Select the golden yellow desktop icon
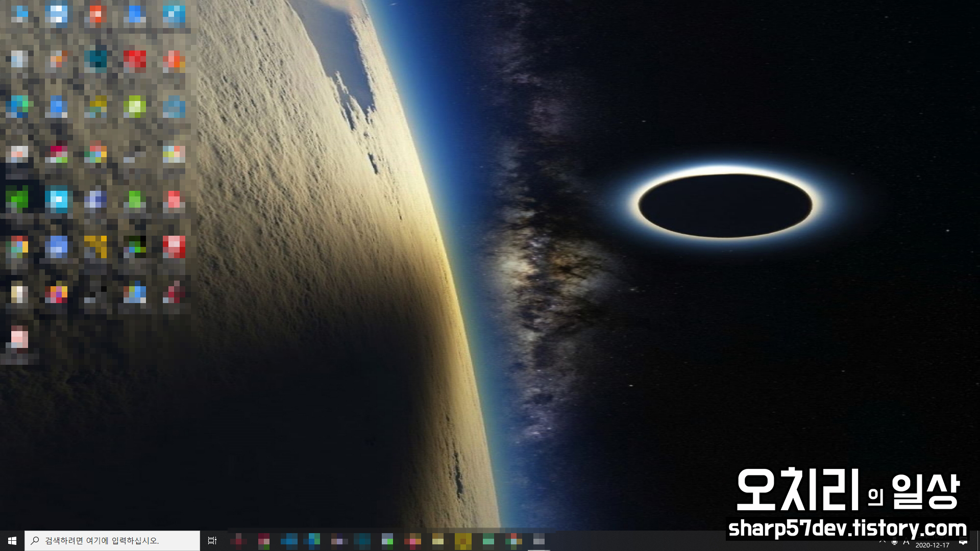 95,246
